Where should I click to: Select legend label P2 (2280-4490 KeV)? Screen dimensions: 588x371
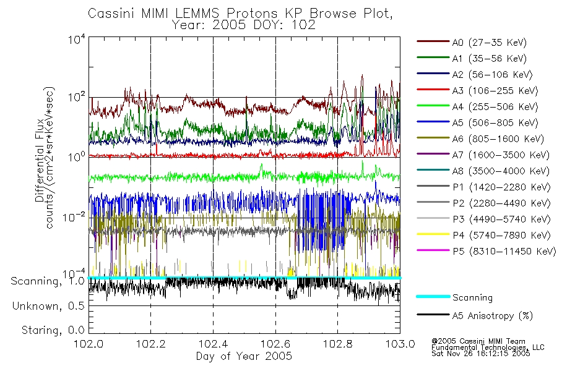501,203
